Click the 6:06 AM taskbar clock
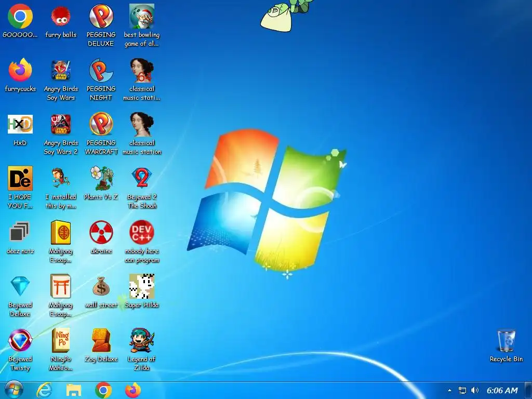Image resolution: width=532 pixels, height=399 pixels. pos(502,391)
